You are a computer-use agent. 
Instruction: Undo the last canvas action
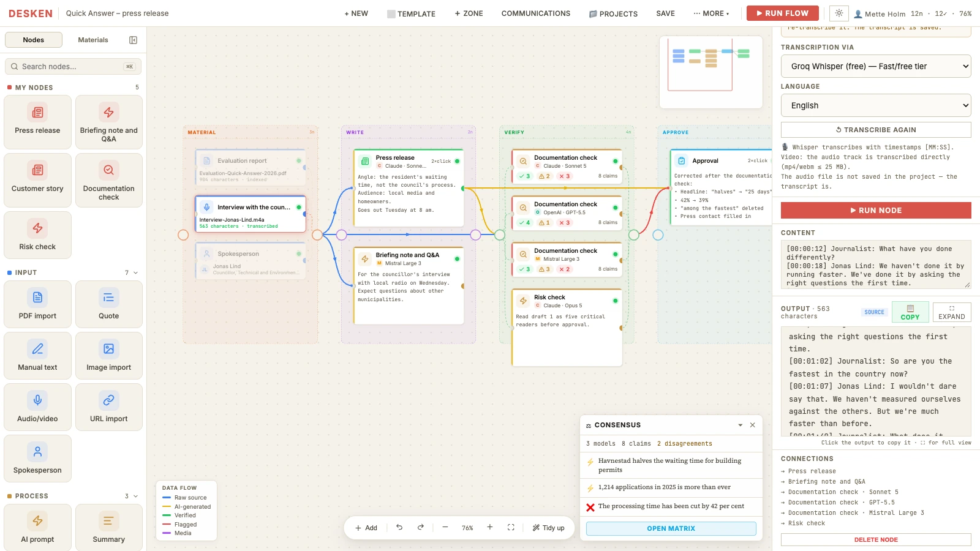point(399,527)
